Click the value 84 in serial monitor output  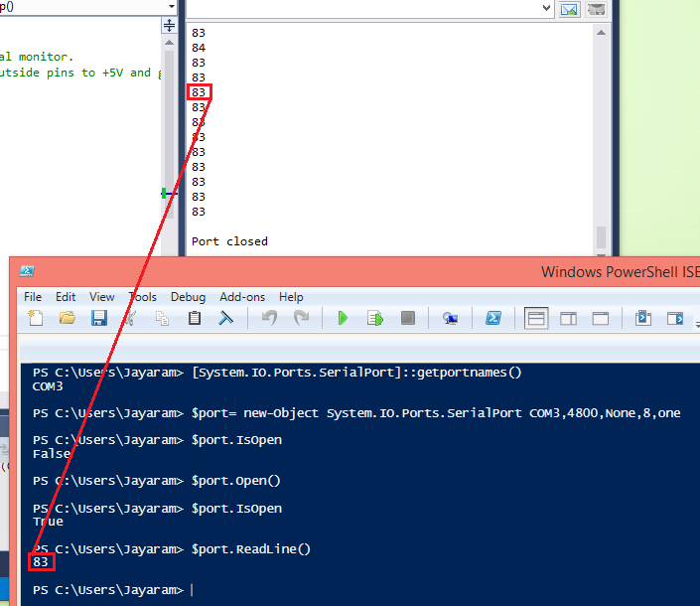(199, 48)
